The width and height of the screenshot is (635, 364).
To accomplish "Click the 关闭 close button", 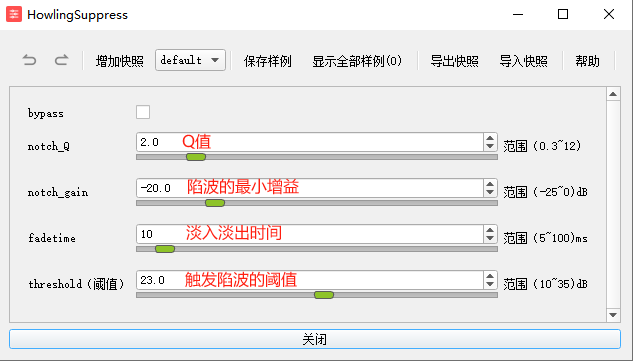I will click(315, 339).
